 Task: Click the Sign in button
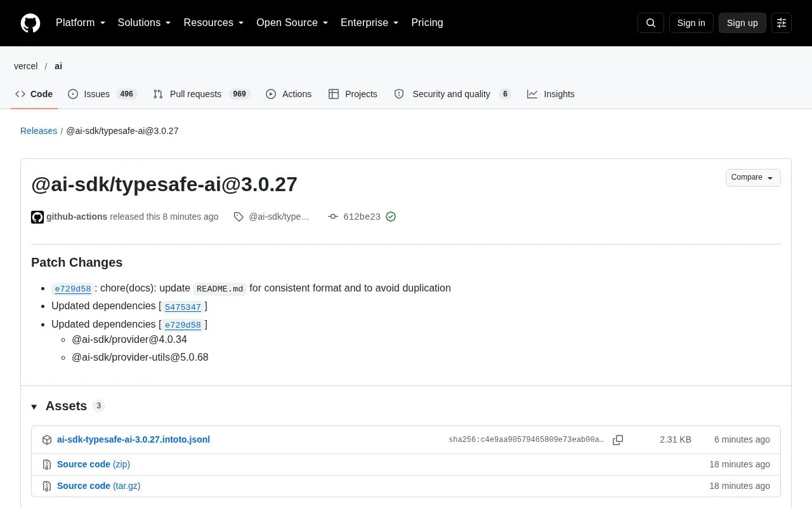pyautogui.click(x=691, y=23)
